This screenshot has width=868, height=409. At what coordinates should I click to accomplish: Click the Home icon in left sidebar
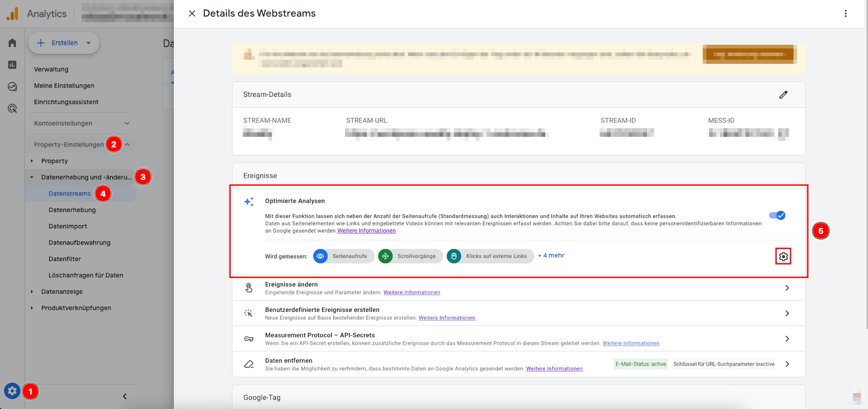[x=12, y=43]
